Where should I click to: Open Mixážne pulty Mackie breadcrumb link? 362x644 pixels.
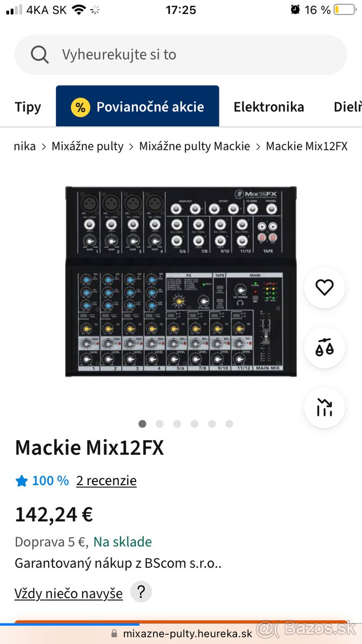click(195, 146)
